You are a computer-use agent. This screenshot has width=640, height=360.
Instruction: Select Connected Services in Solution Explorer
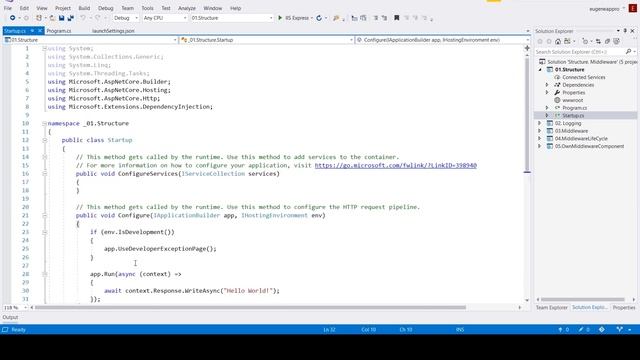pyautogui.click(x=584, y=77)
